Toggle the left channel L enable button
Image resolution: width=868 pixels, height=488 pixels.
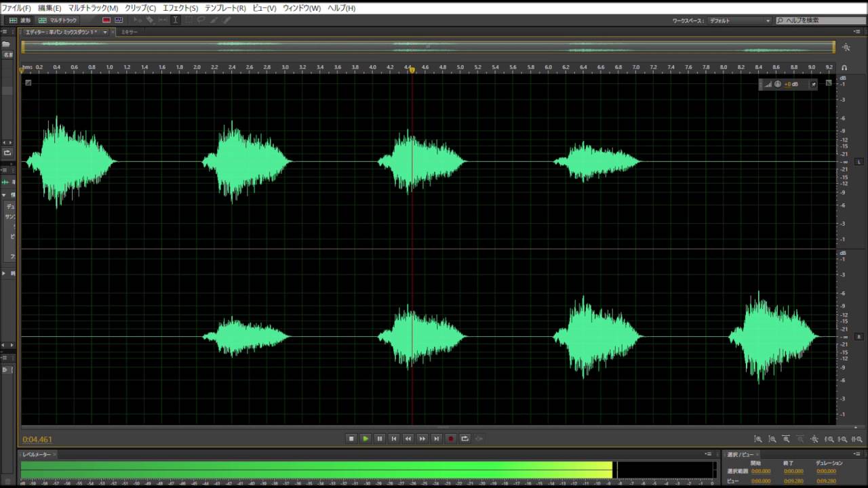point(859,162)
